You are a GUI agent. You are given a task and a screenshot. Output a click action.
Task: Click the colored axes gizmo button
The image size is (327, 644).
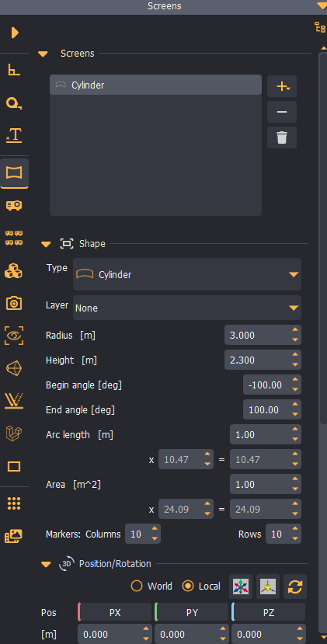pyautogui.click(x=241, y=587)
